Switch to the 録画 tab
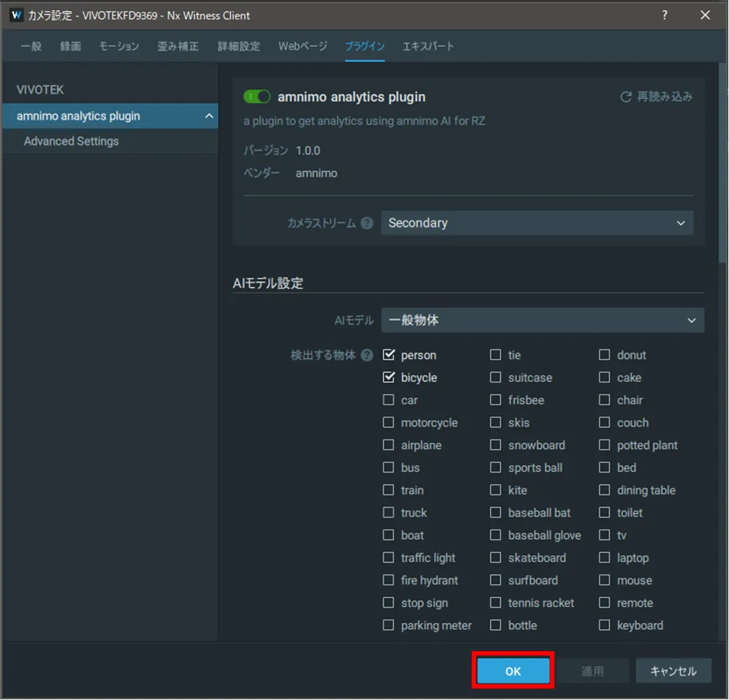 point(71,46)
